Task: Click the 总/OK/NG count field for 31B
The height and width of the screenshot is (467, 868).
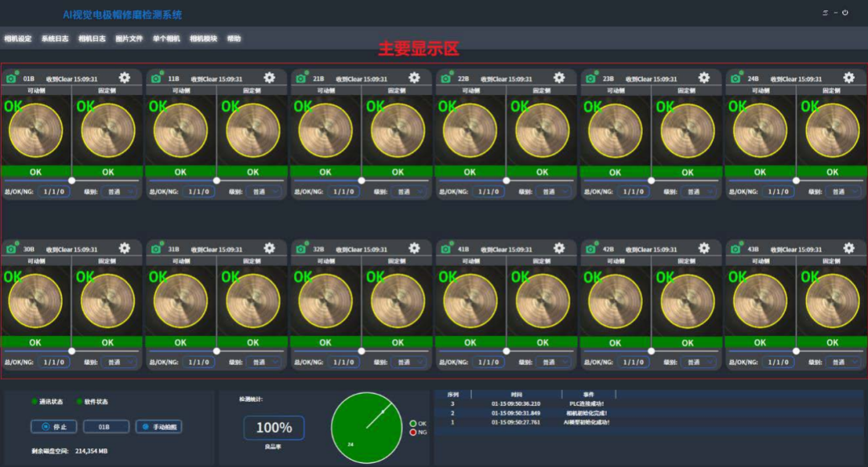Action: (x=200, y=363)
